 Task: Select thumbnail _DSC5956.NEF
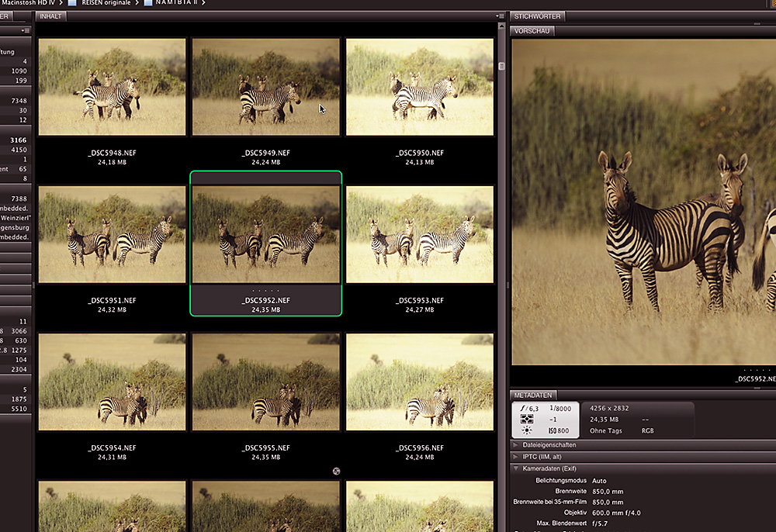[x=420, y=382]
